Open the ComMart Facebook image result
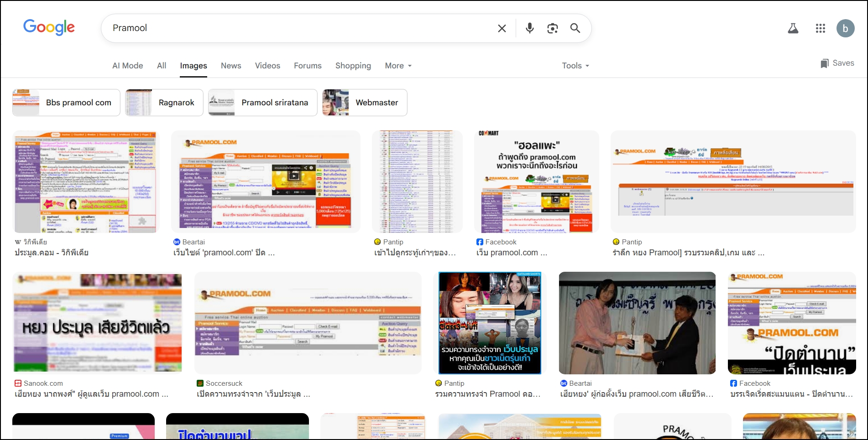 tap(536, 181)
